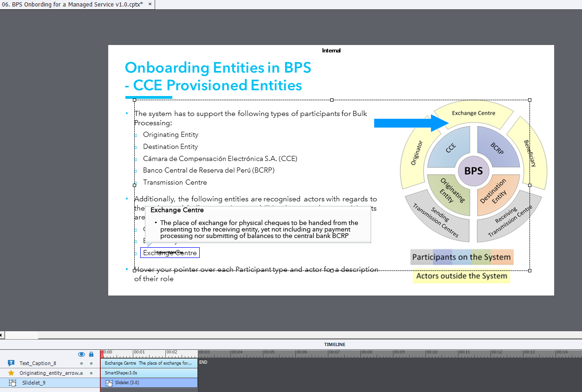Click the lock icon for all layers
The height and width of the screenshot is (392, 582).
pos(91,354)
